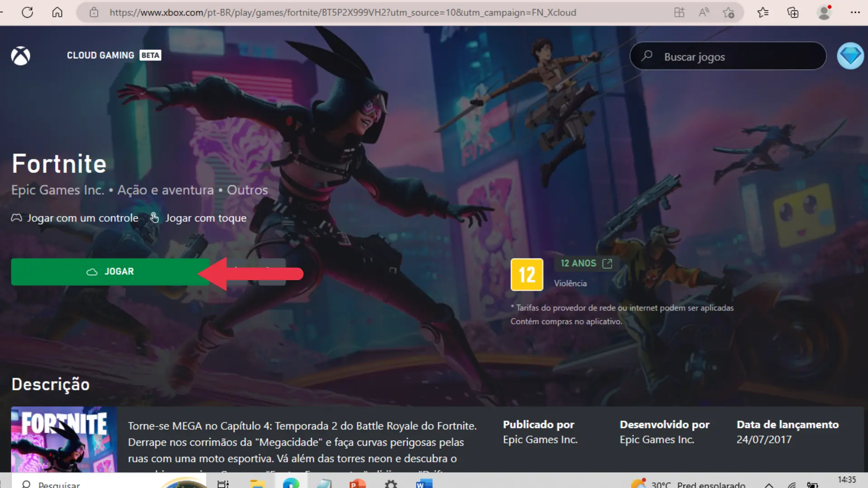Image resolution: width=868 pixels, height=488 pixels.
Task: Open the weather widget showing 30°C
Action: point(688,483)
